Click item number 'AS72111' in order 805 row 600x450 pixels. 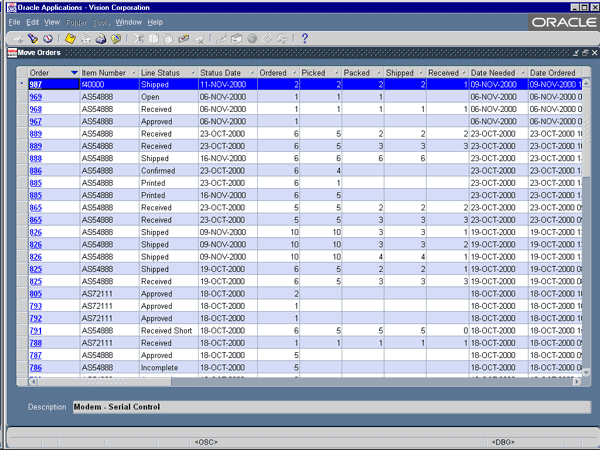pyautogui.click(x=109, y=294)
